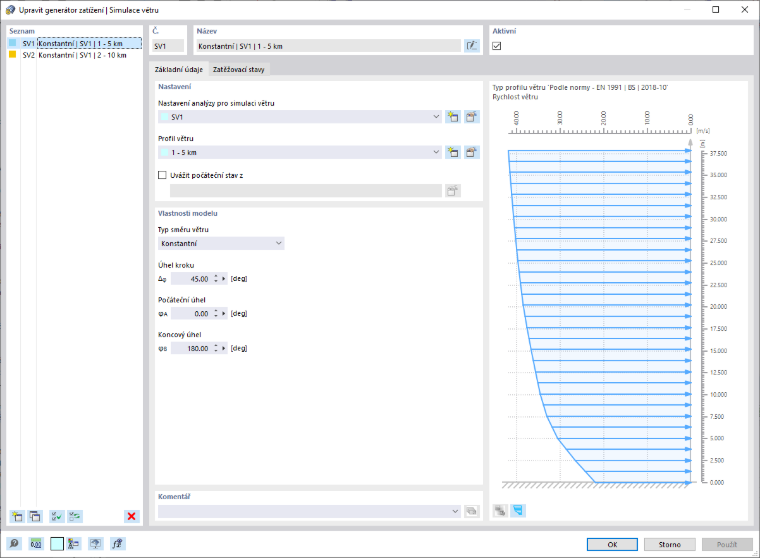Confirm with the OK button
Screen dimensions: 760x558
click(x=612, y=544)
